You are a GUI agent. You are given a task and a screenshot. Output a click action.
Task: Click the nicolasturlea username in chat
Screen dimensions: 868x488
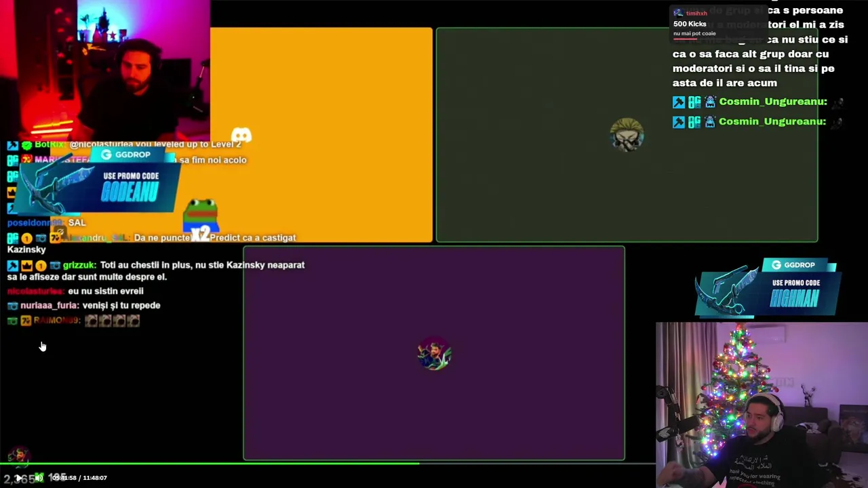35,291
